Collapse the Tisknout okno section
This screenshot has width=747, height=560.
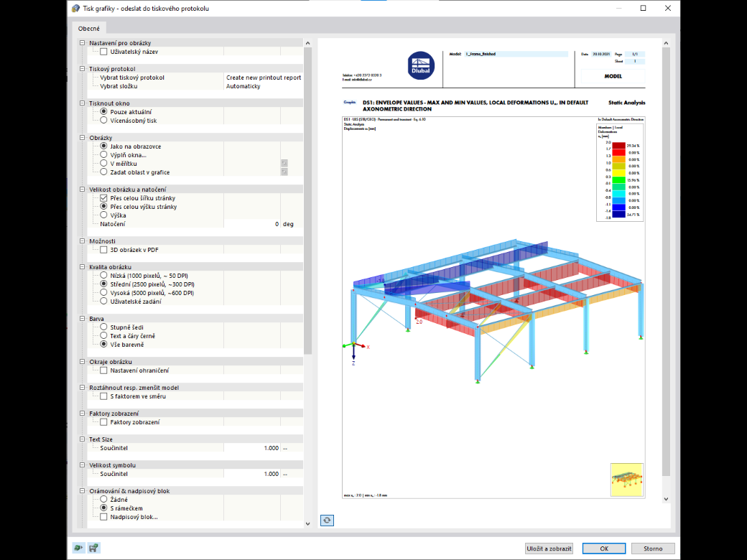tap(83, 103)
